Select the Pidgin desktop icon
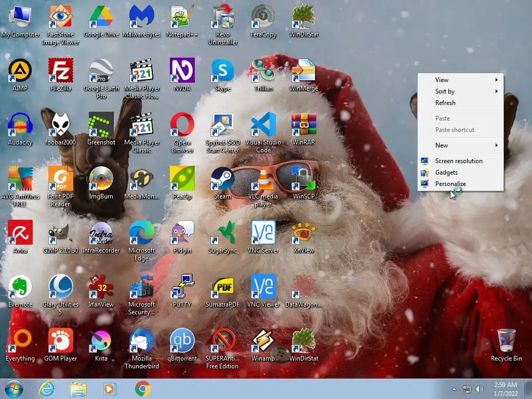 (x=182, y=237)
